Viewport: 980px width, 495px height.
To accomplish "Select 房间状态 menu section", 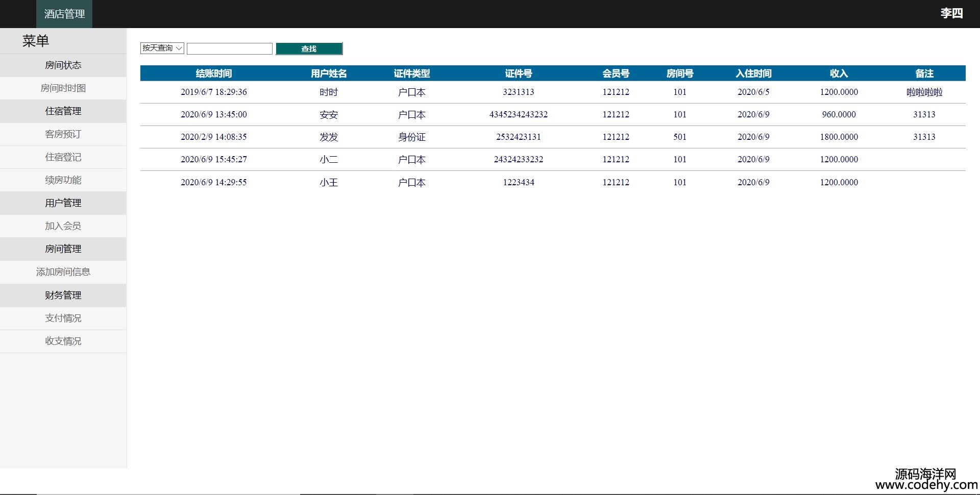I will pos(63,65).
